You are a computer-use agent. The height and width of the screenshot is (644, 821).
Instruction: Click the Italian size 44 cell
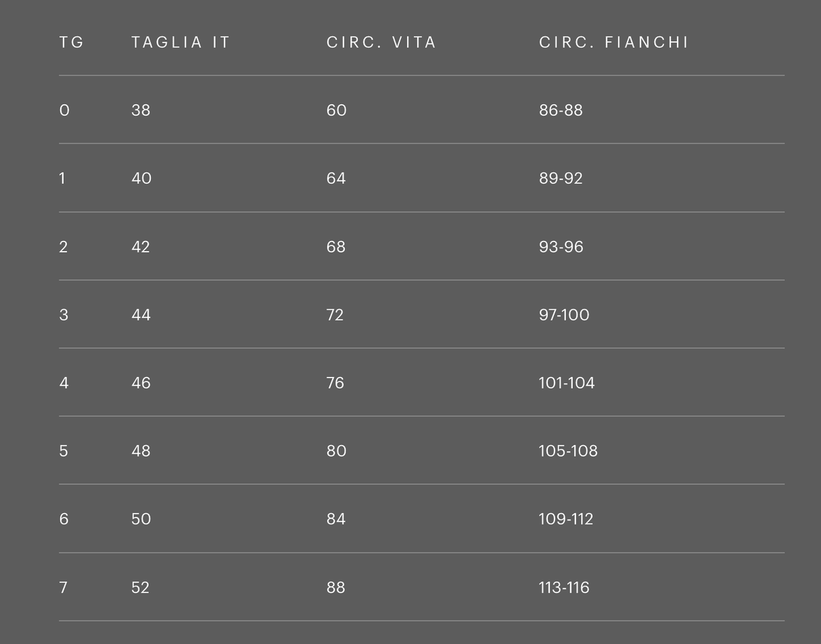pos(141,315)
